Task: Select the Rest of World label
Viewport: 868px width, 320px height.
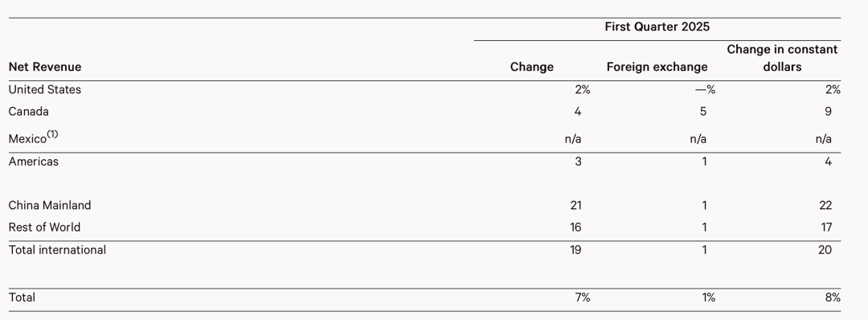Action: pyautogui.click(x=44, y=228)
